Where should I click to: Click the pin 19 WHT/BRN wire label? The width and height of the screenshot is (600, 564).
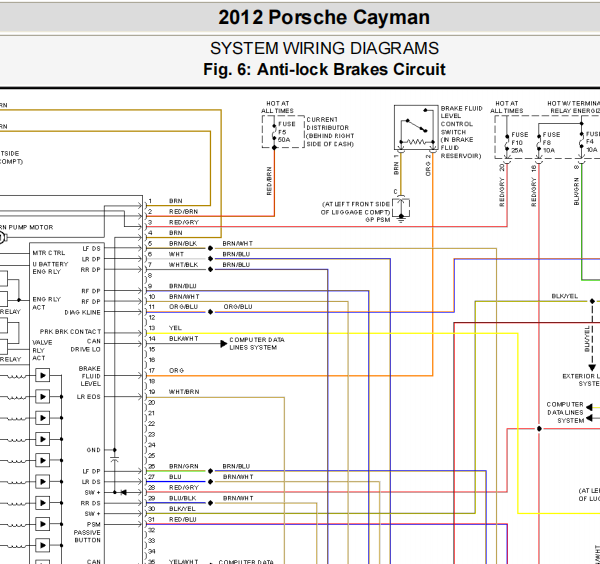click(184, 392)
